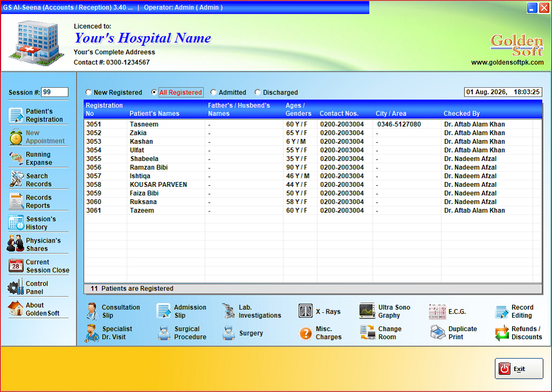Image resolution: width=552 pixels, height=392 pixels.
Task: Click the X - Rays icon
Action: point(305,311)
